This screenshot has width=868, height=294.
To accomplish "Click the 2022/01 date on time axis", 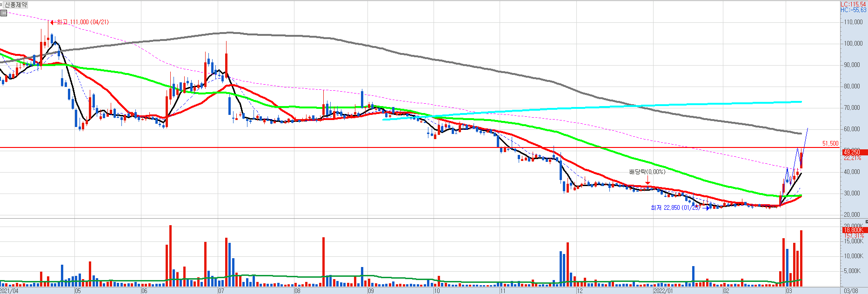I will point(663,291).
